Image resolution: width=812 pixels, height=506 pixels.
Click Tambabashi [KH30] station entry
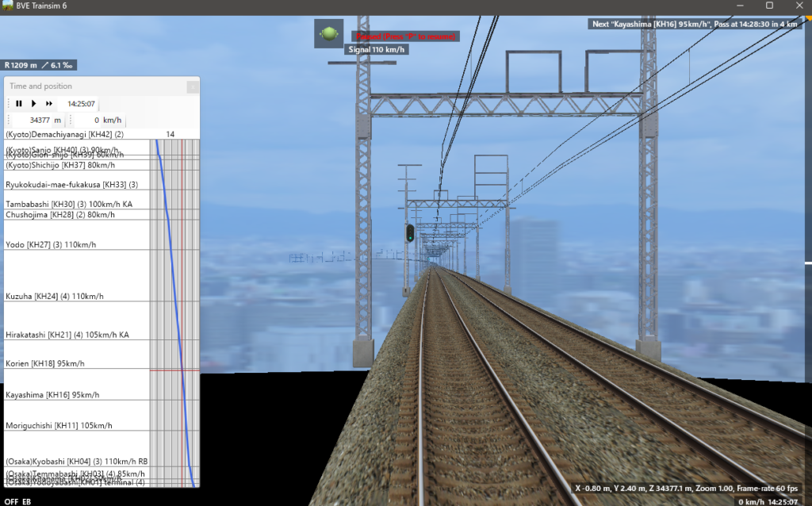click(x=68, y=204)
